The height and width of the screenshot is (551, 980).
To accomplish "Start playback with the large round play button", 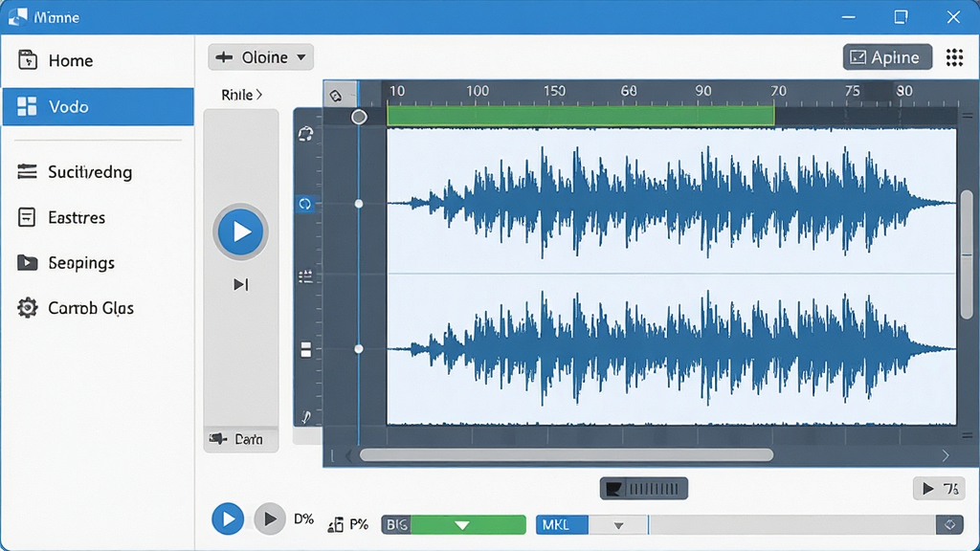I will [240, 231].
